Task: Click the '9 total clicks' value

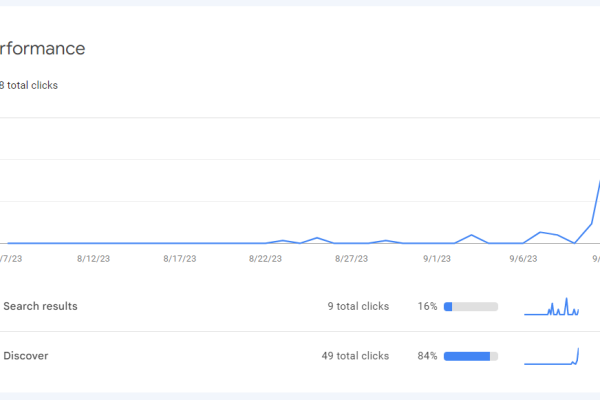Action: pyautogui.click(x=358, y=306)
